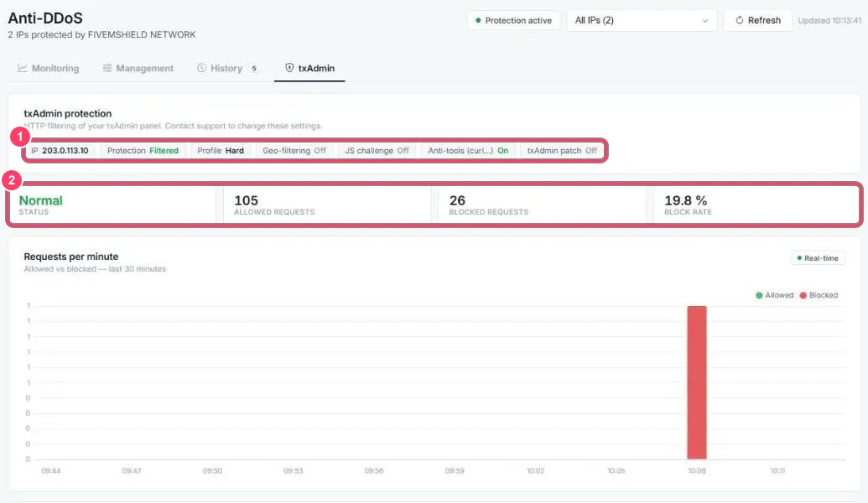Viewport: 868px width, 503px height.
Task: Click the Real-time green indicator dot
Action: pos(798,258)
